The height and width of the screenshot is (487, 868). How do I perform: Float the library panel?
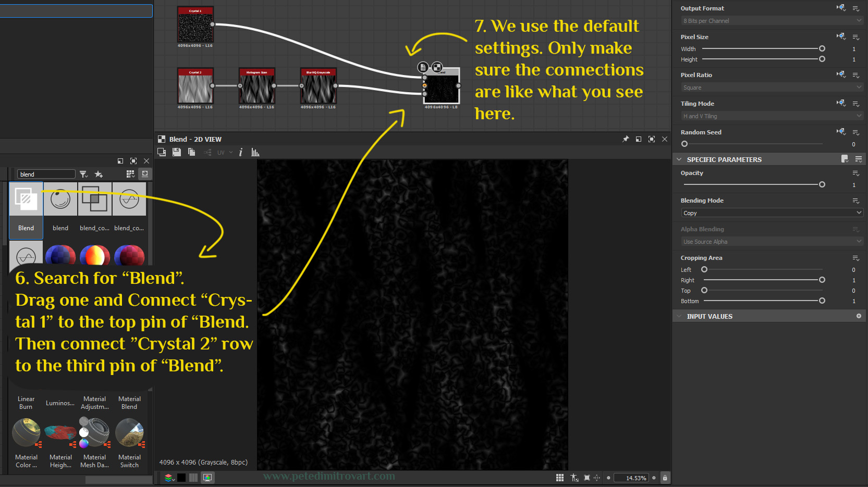pos(120,161)
